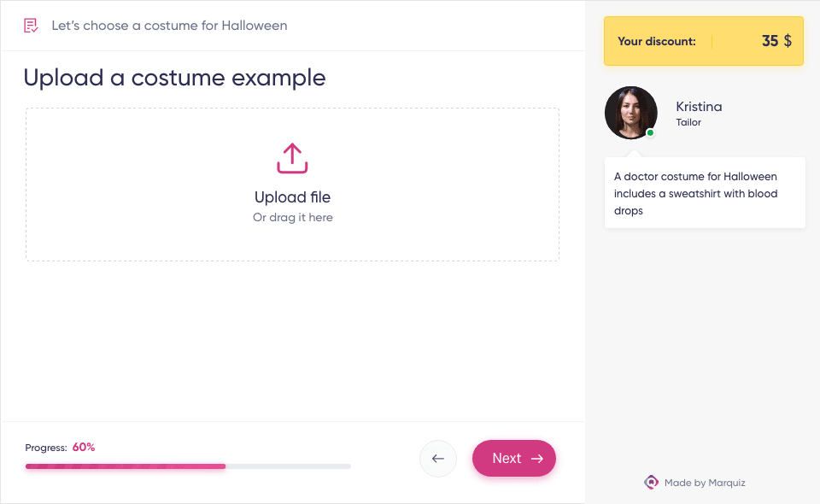Viewport: 820px width, 504px height.
Task: Click the unfilled grey part of progress bar
Action: (288, 466)
